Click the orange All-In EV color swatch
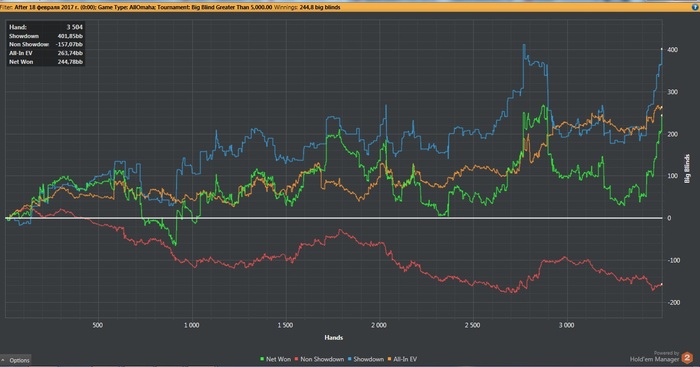 [390, 359]
